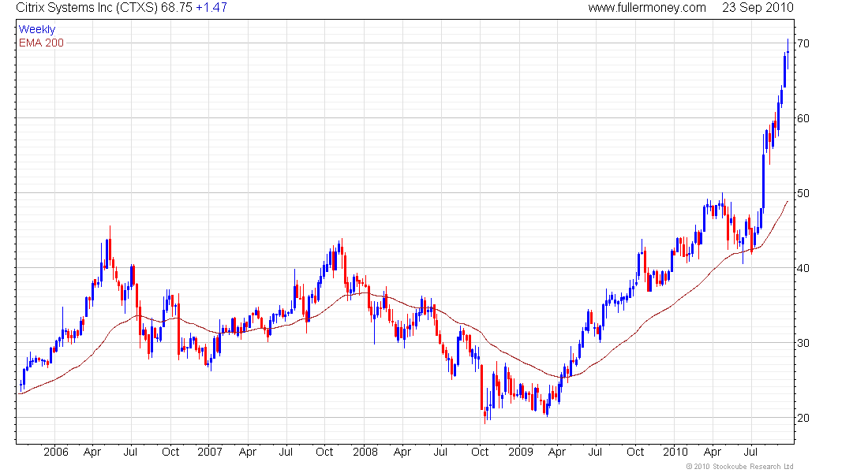Select the 'EMA 200' legend label
868x473 pixels.
click(x=42, y=43)
